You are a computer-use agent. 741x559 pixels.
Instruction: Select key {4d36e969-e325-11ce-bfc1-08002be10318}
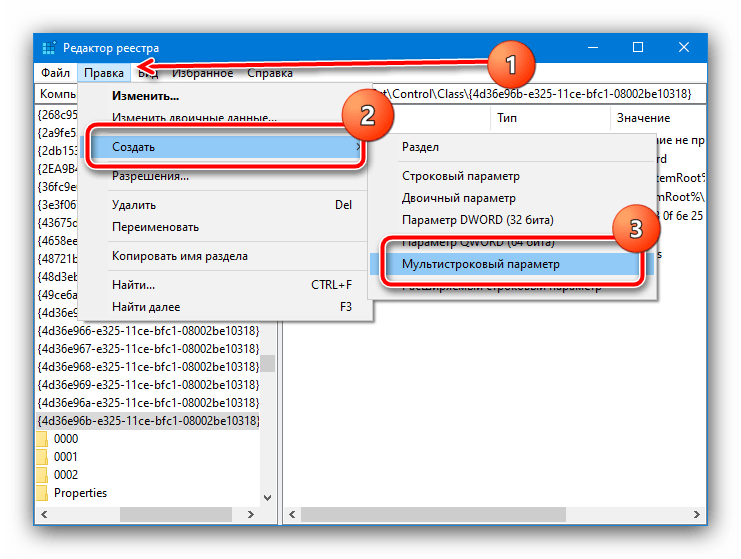[148, 385]
